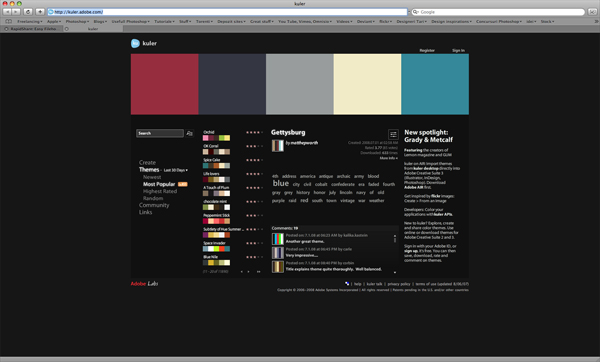Viewport: 600px width, 362px height.
Task: Click into the kuler Search field
Action: click(x=160, y=133)
